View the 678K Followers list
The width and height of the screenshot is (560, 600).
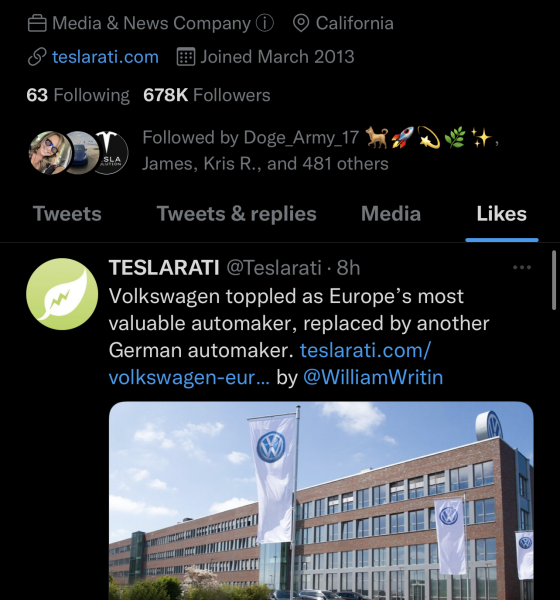click(x=207, y=95)
